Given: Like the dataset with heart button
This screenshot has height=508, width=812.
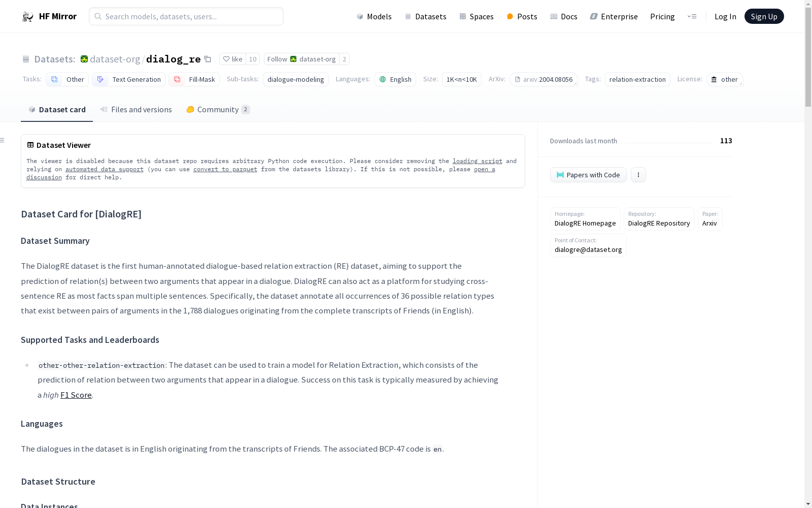Looking at the screenshot, I should pyautogui.click(x=232, y=59).
